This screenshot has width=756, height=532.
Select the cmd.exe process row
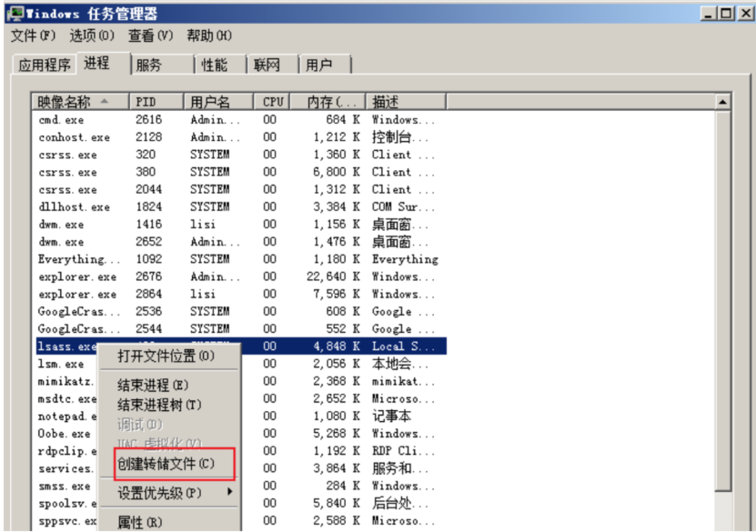click(61, 119)
